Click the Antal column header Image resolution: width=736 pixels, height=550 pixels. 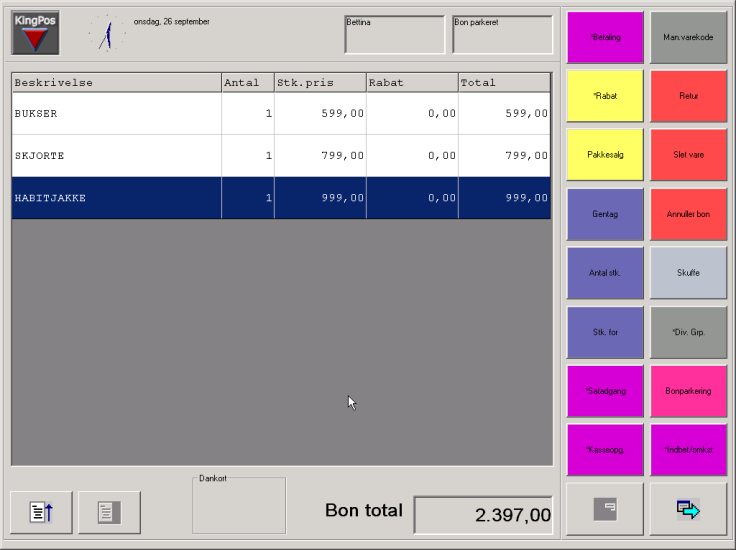pyautogui.click(x=248, y=83)
